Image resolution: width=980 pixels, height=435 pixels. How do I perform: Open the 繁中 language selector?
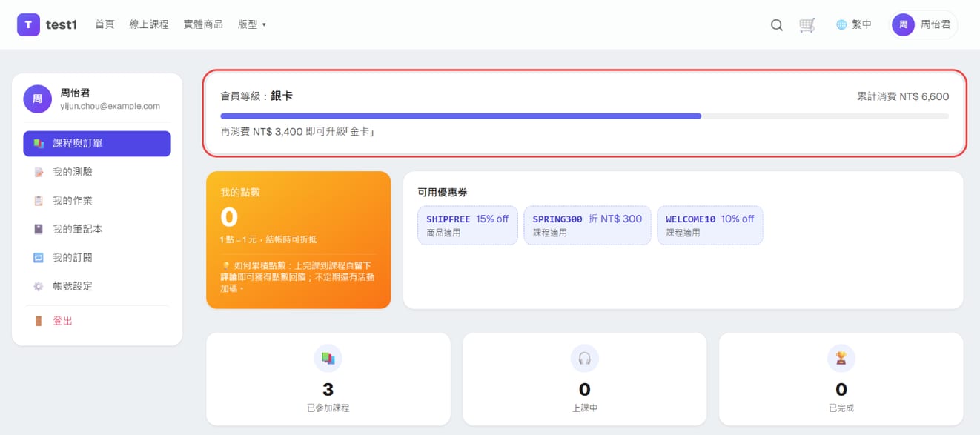tap(854, 24)
